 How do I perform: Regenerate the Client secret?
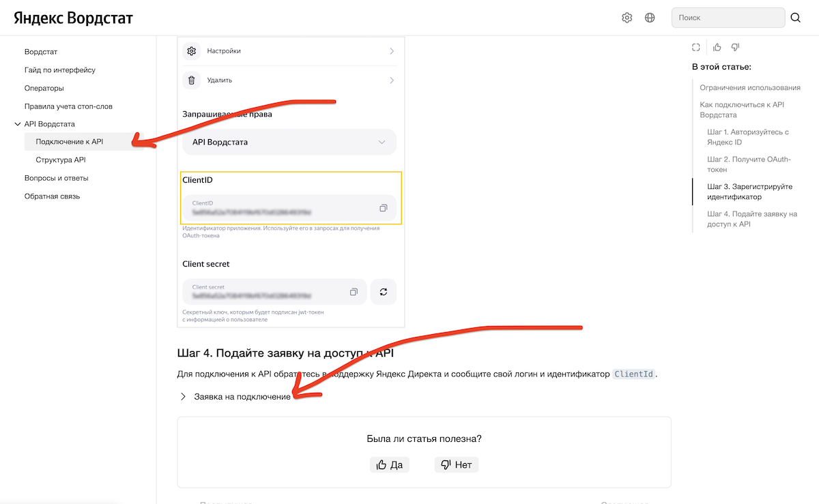point(384,292)
